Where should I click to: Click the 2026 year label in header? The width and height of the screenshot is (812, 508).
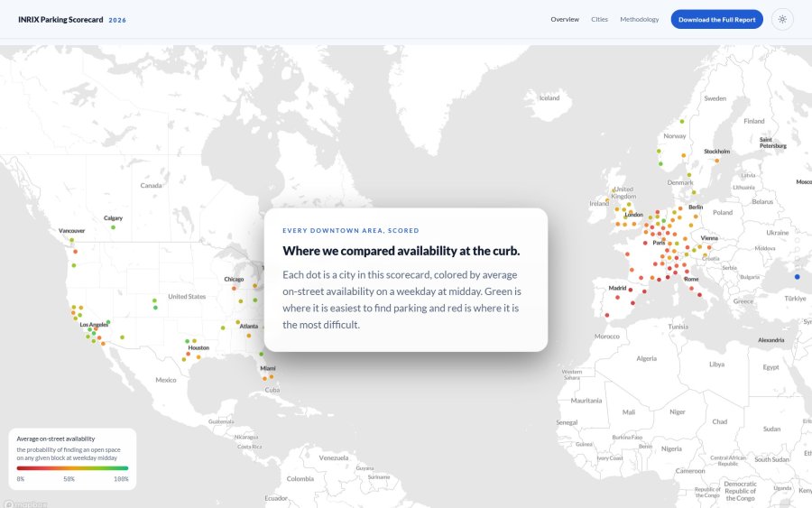tap(117, 20)
